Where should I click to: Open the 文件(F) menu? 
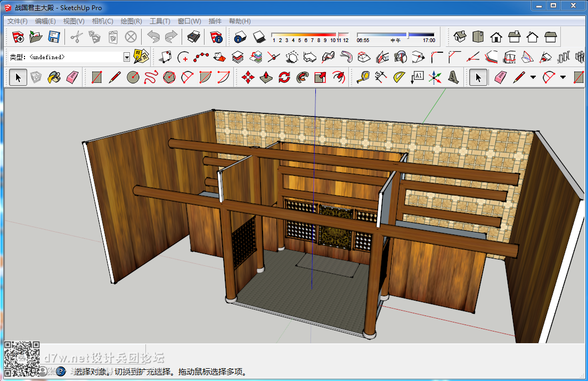(x=17, y=21)
